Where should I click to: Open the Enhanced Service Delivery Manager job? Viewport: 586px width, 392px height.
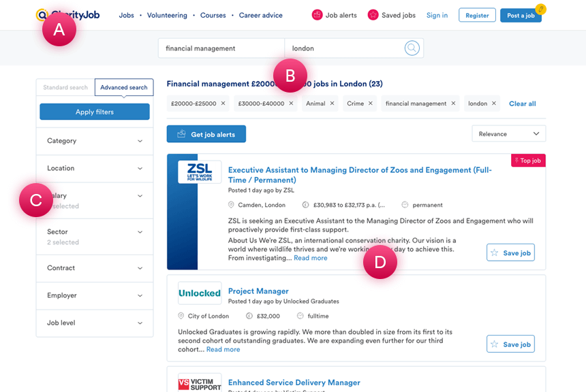294,382
